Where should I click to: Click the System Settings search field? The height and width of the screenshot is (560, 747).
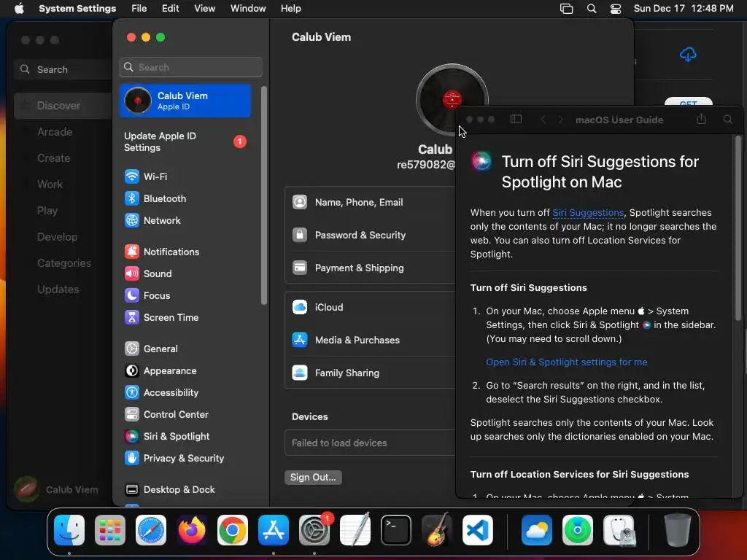pos(190,67)
